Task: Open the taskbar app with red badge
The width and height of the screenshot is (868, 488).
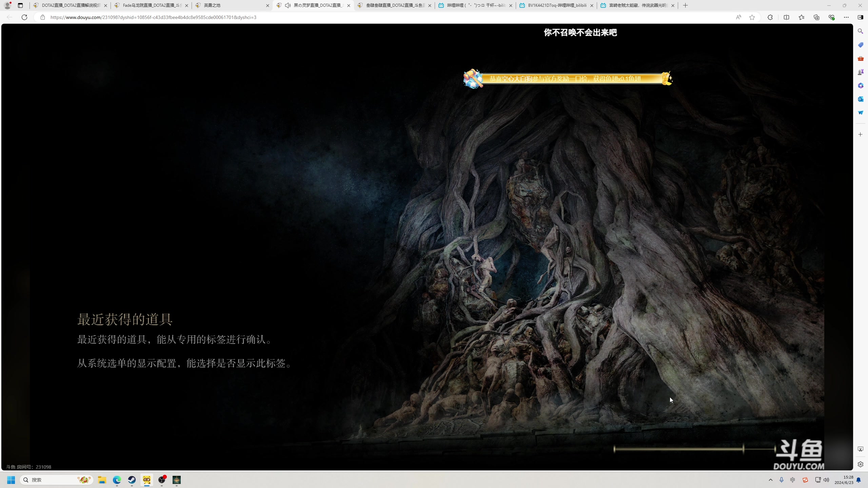Action: (162, 480)
